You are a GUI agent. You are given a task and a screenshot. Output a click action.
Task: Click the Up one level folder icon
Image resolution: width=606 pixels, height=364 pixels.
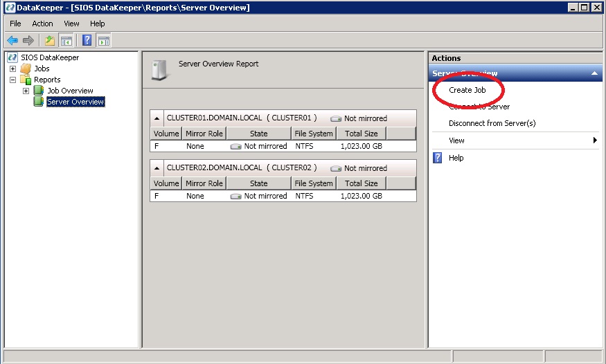[x=50, y=40]
